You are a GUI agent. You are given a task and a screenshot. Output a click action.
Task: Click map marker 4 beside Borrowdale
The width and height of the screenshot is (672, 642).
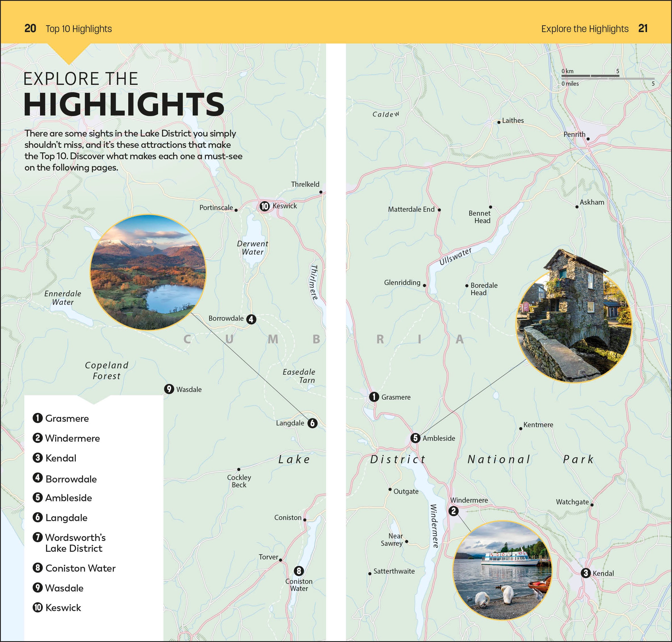pos(251,319)
